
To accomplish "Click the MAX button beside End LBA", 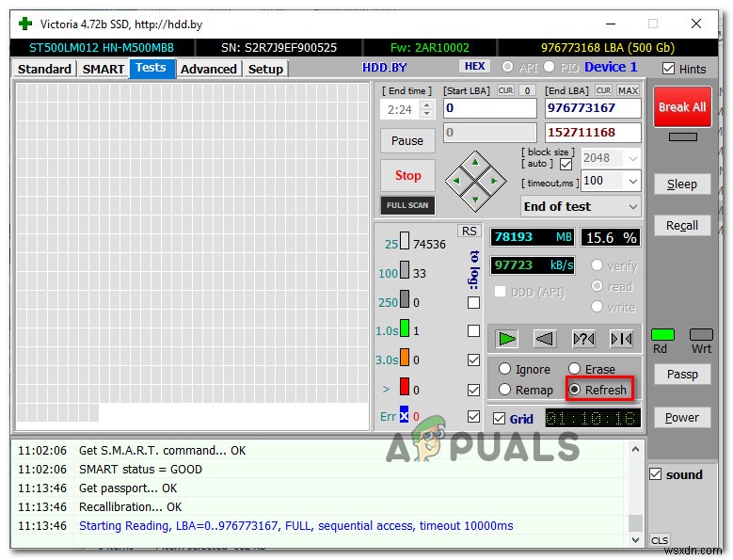I will tap(628, 90).
